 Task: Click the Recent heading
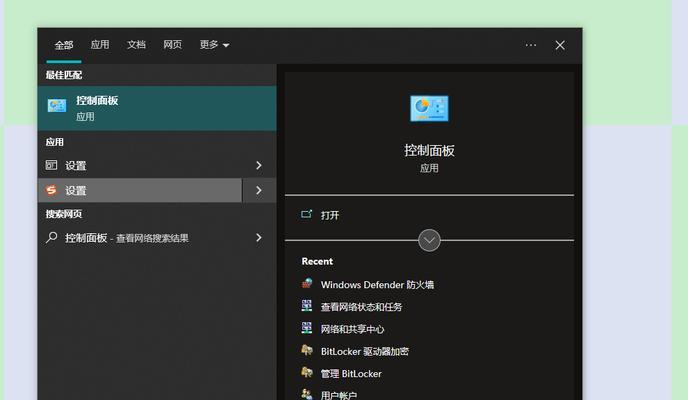coord(317,261)
